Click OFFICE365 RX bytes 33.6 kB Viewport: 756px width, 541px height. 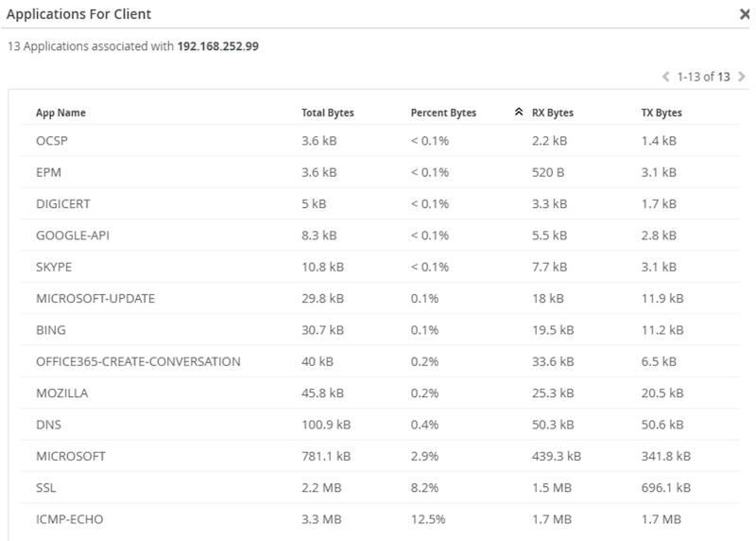pyautogui.click(x=553, y=361)
